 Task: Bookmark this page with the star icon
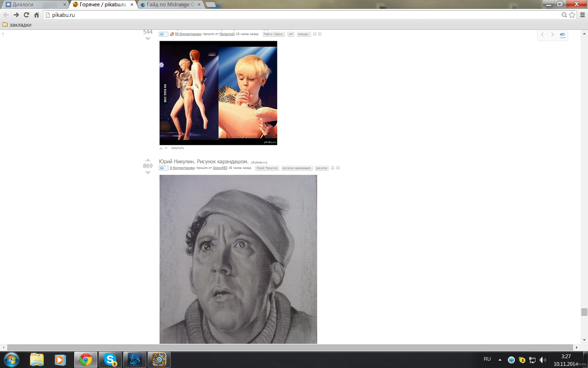[572, 15]
